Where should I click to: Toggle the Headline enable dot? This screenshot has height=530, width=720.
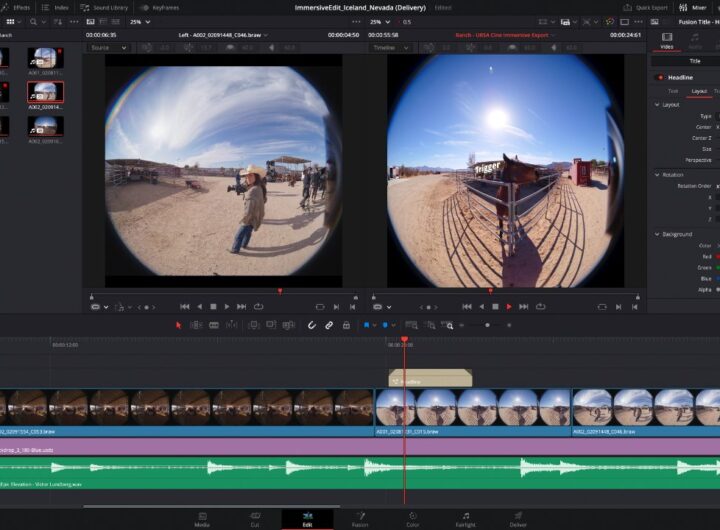coord(660,77)
